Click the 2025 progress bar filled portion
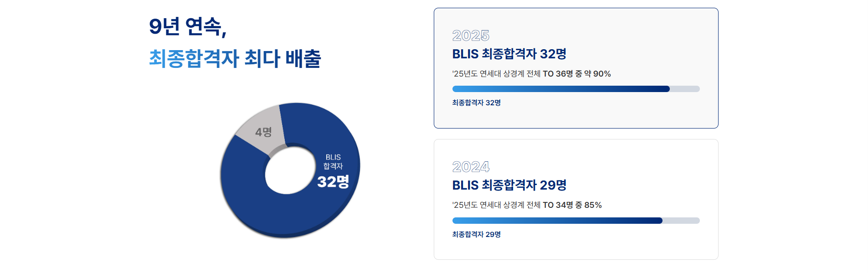This screenshot has height=273, width=868. click(x=560, y=89)
